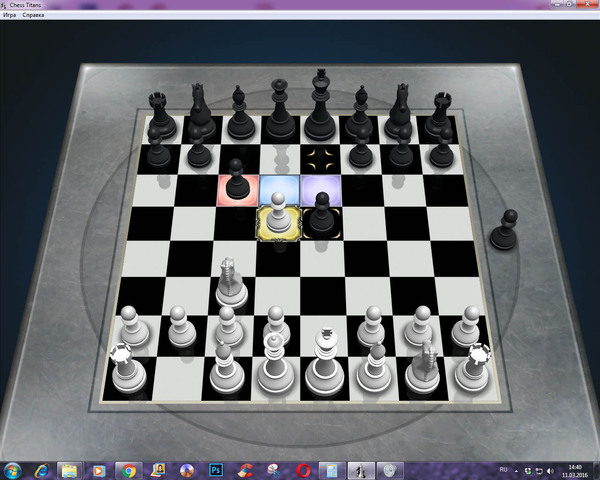Viewport: 600px width, 480px height.
Task: Select the white kingside rook
Action: pos(473,368)
